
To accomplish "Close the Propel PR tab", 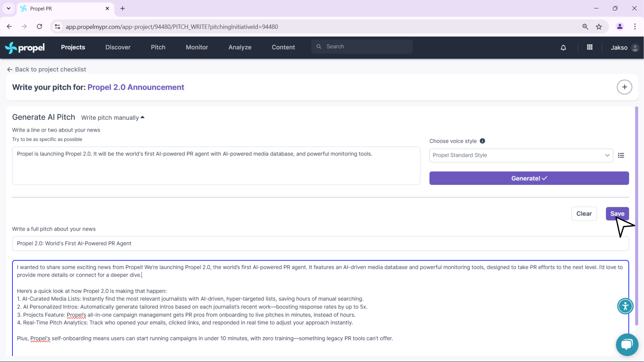I will pos(107,8).
